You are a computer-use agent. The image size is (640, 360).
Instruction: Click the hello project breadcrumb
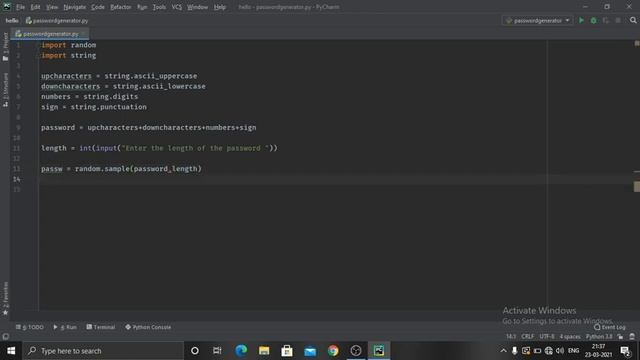coord(12,20)
